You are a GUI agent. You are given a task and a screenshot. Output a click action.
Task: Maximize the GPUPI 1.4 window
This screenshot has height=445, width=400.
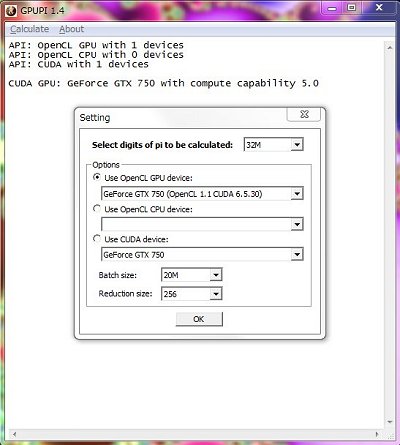coord(351,8)
